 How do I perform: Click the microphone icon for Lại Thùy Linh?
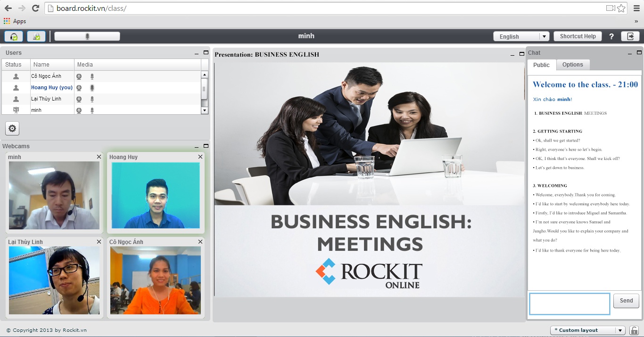click(92, 99)
